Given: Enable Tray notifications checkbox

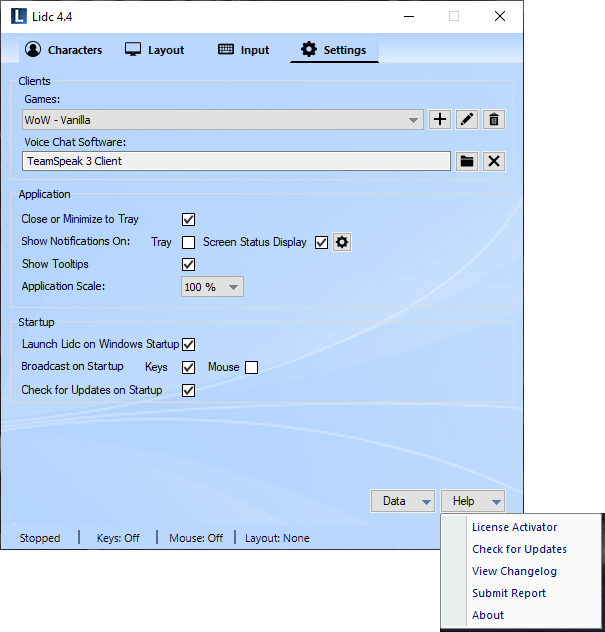Looking at the screenshot, I should [188, 242].
